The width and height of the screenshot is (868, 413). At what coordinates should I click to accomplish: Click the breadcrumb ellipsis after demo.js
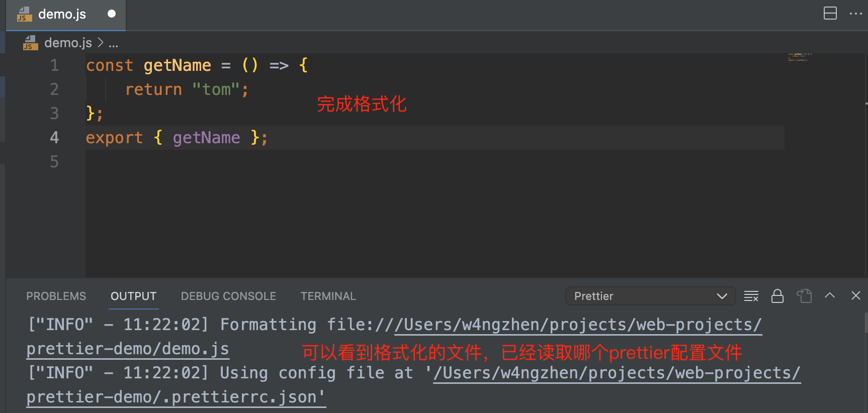114,43
